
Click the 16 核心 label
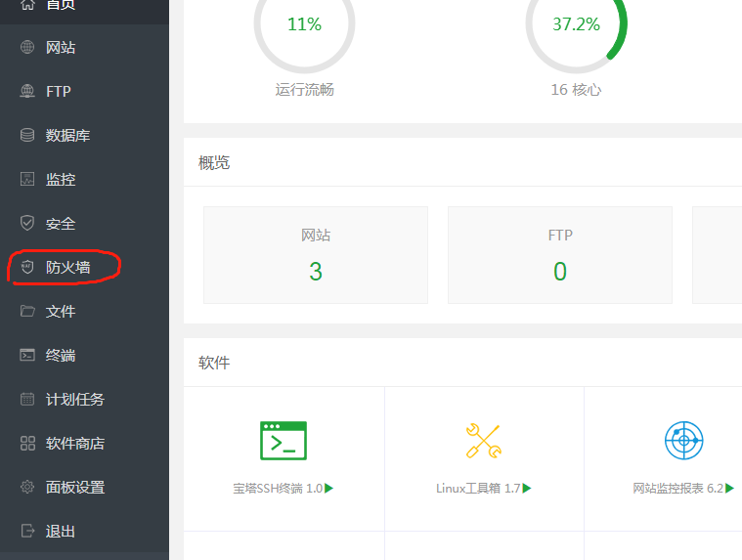coord(576,89)
